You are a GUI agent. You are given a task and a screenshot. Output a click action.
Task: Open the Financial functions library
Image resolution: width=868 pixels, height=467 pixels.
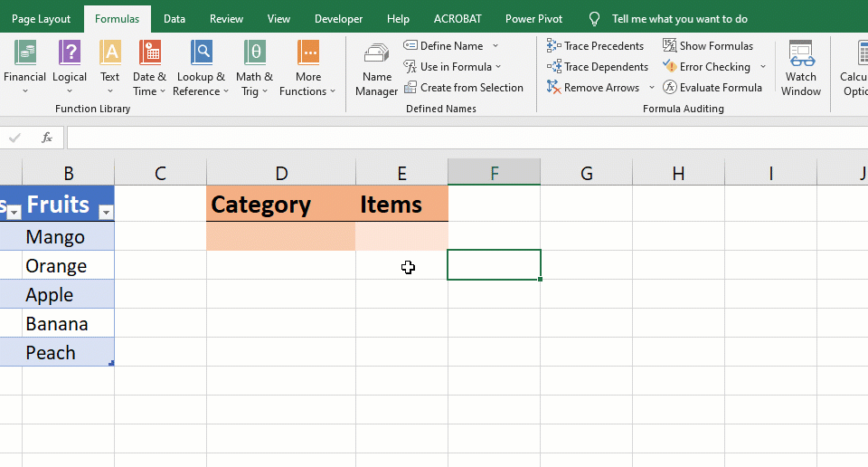25,68
